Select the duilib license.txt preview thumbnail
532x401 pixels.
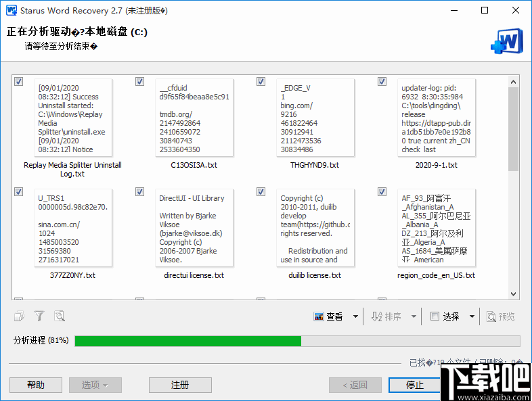click(315, 228)
